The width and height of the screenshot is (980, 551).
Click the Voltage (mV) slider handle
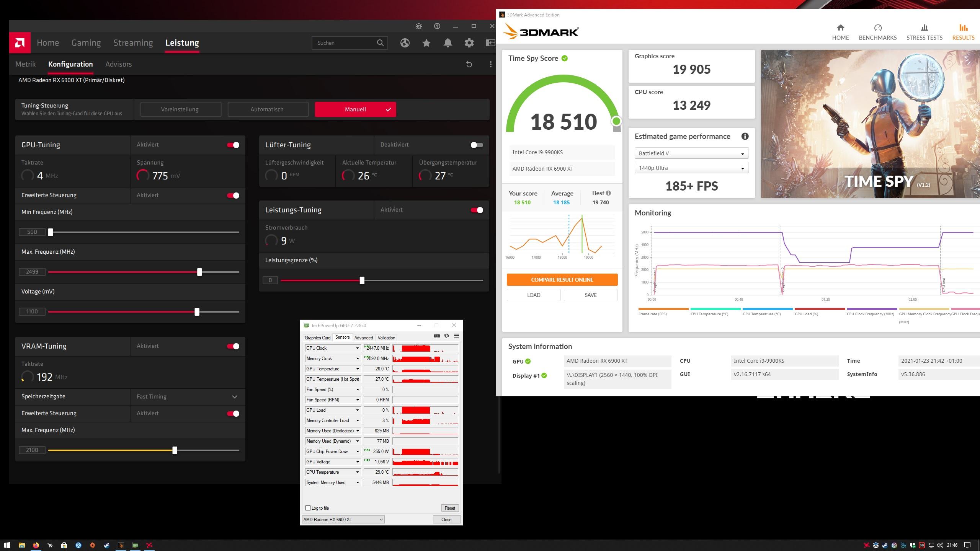(197, 312)
